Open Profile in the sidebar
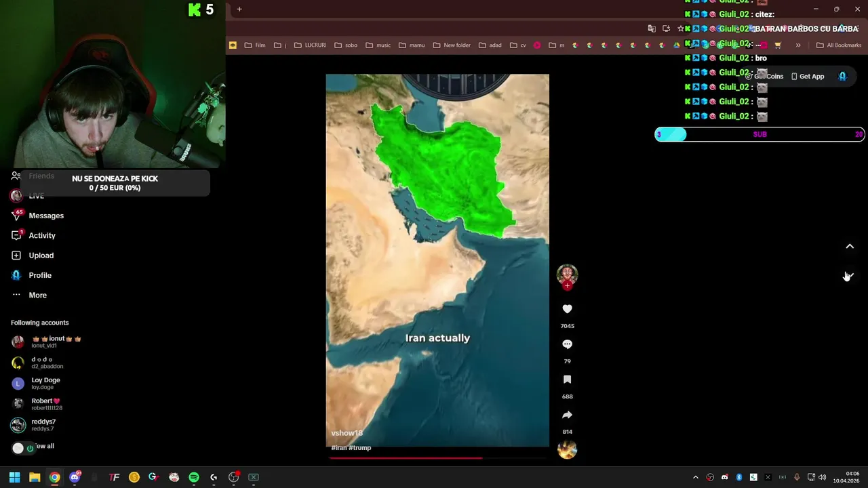Viewport: 868px width, 488px height. click(40, 275)
